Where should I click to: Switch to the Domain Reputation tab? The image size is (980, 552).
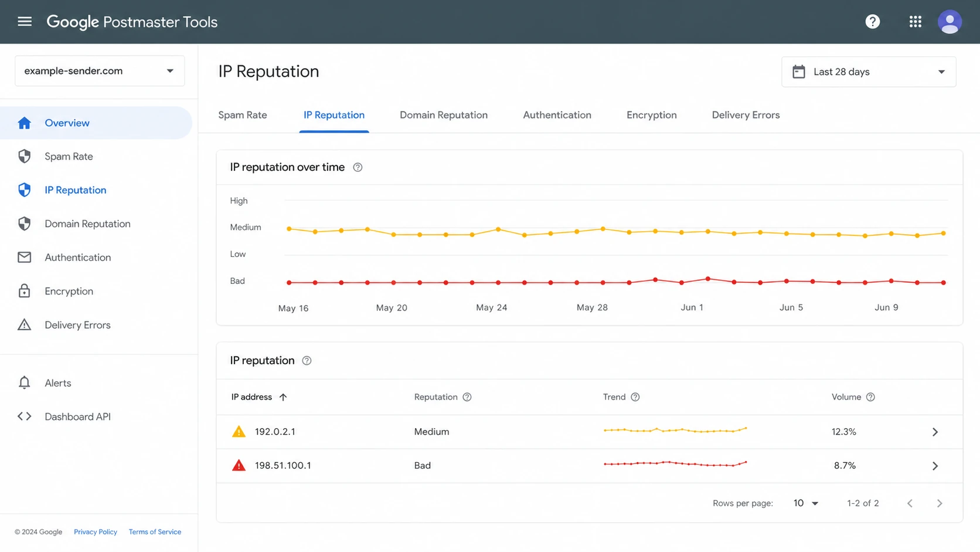pyautogui.click(x=444, y=115)
